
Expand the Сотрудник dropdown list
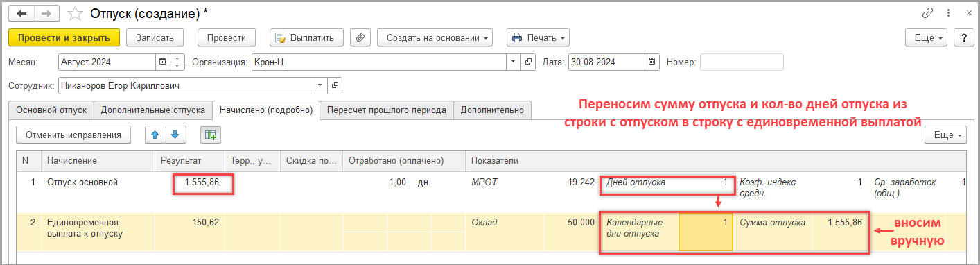point(320,85)
